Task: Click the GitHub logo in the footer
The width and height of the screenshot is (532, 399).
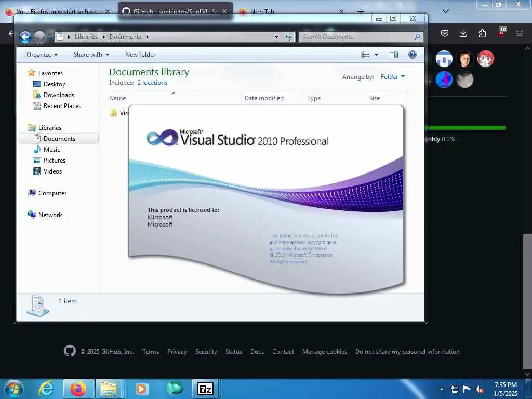Action: [x=70, y=351]
